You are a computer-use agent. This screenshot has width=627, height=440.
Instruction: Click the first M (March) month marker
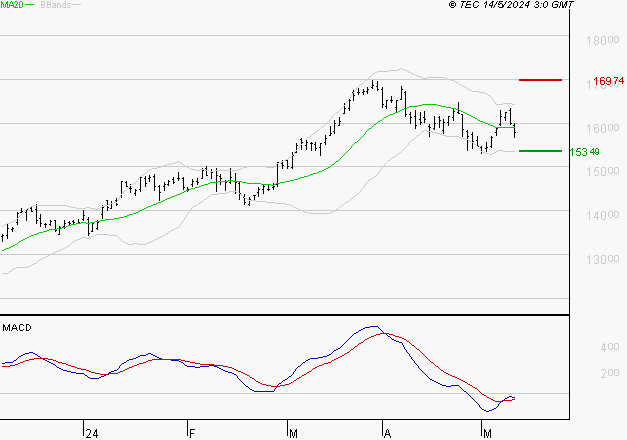[x=294, y=434]
